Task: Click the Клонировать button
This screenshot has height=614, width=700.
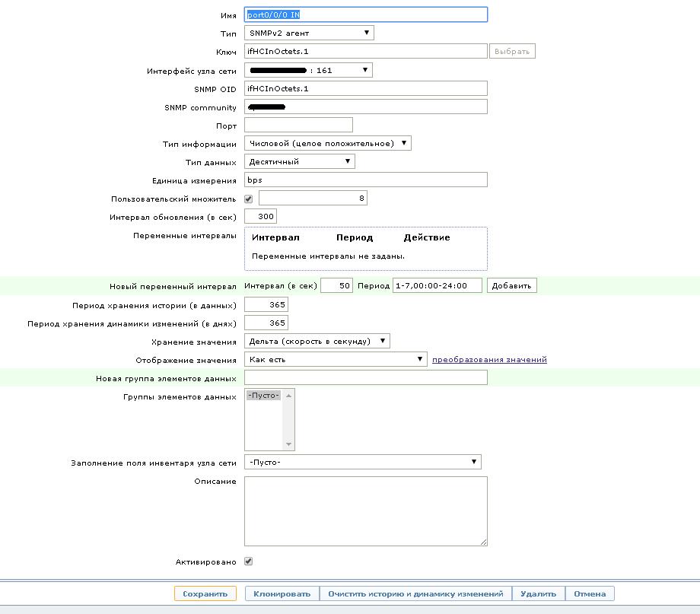Action: [x=282, y=594]
